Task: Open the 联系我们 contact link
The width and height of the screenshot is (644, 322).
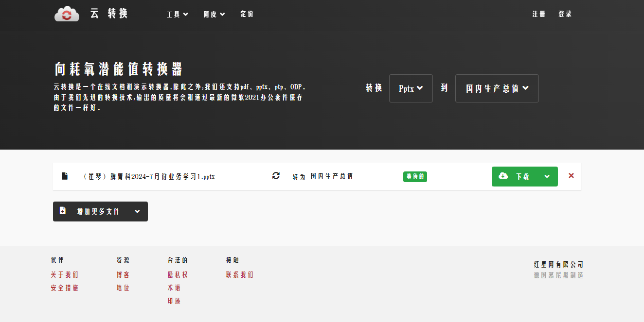Action: 239,274
